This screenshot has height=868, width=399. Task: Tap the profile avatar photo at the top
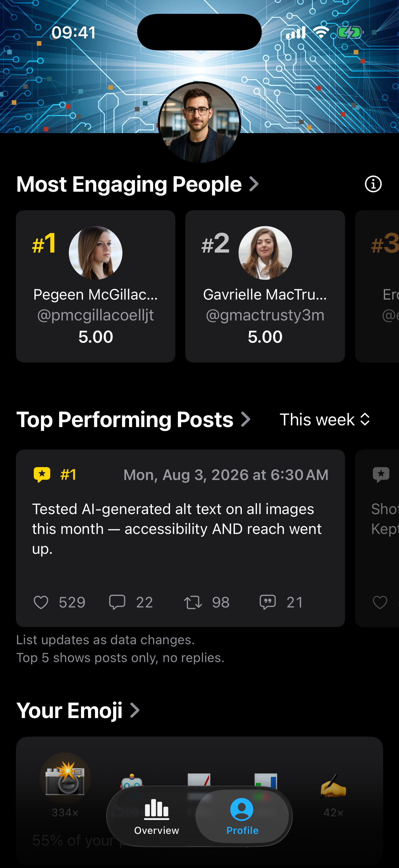tap(199, 122)
